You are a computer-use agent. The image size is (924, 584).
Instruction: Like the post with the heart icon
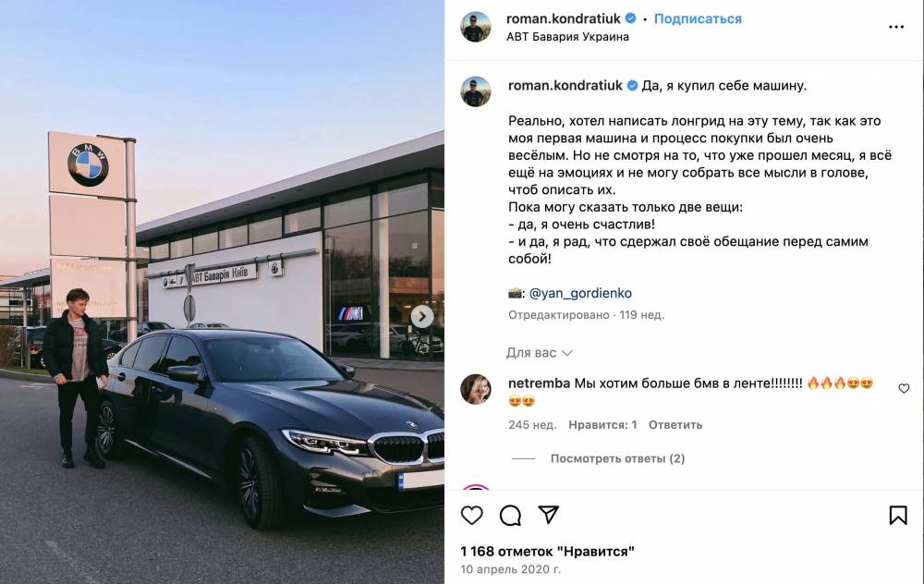click(471, 516)
